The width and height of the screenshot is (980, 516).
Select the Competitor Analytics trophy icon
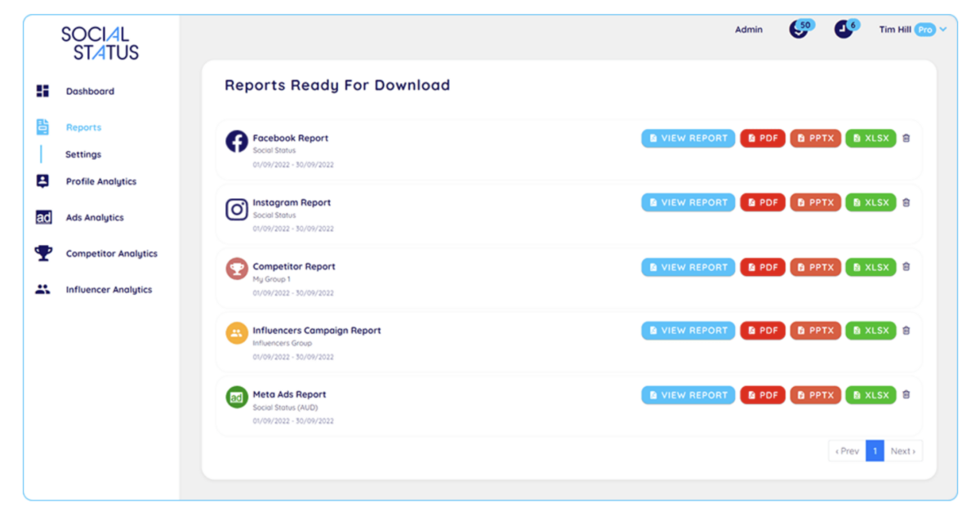click(x=42, y=253)
